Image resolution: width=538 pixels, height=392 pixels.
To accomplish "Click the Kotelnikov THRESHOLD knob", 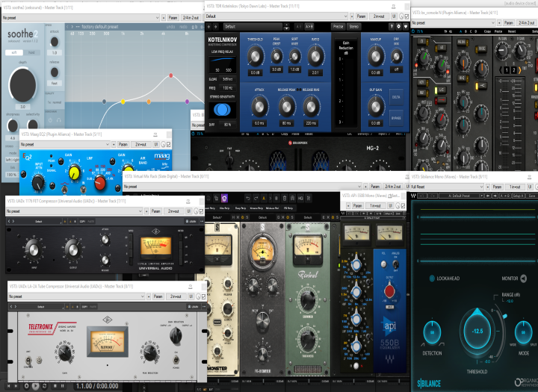I will point(255,56).
